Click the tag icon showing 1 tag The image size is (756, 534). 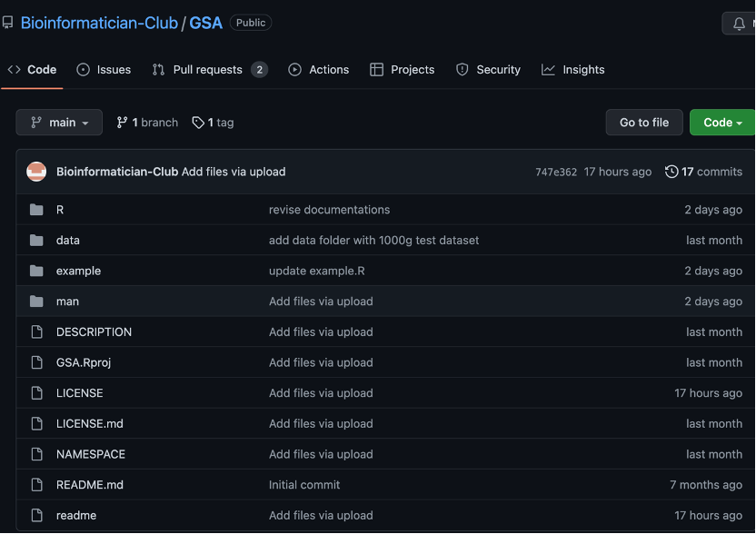[x=198, y=123]
